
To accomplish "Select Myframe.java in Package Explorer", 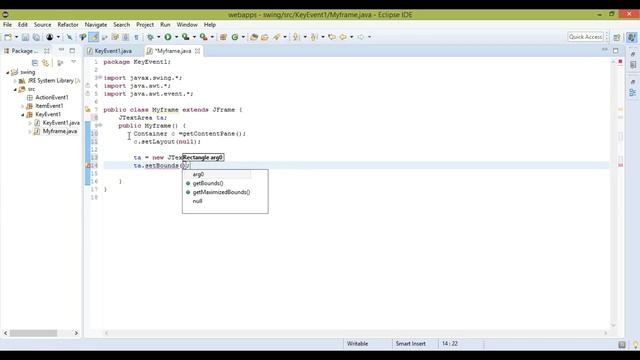I will (x=60, y=131).
